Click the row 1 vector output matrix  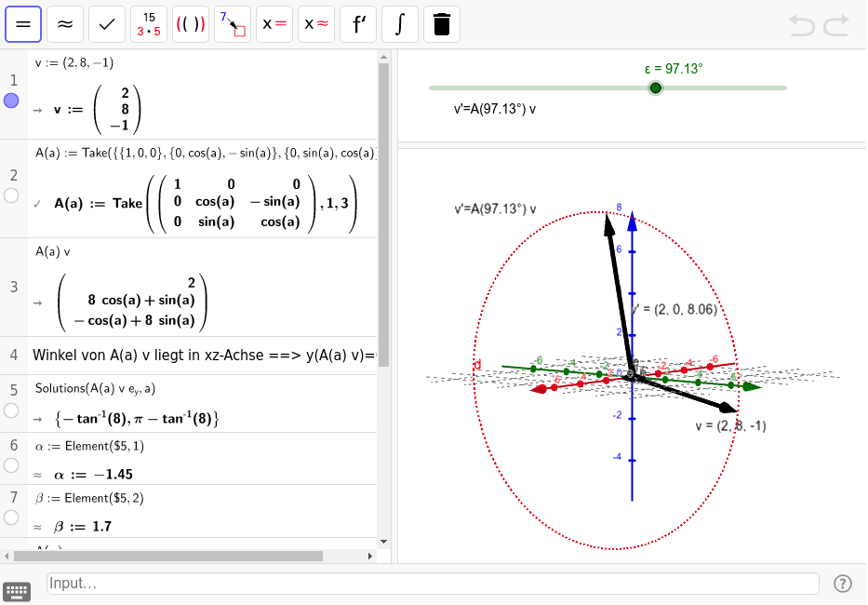tap(117, 109)
